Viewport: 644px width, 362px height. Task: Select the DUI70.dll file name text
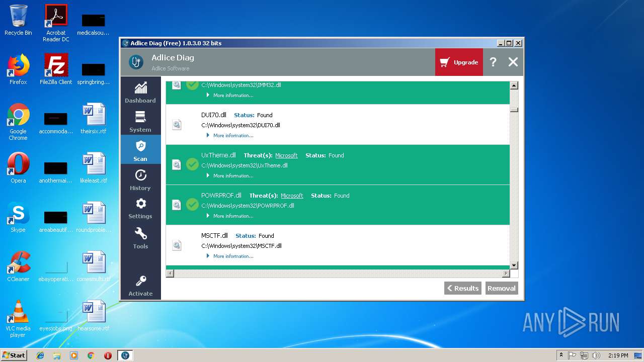214,115
